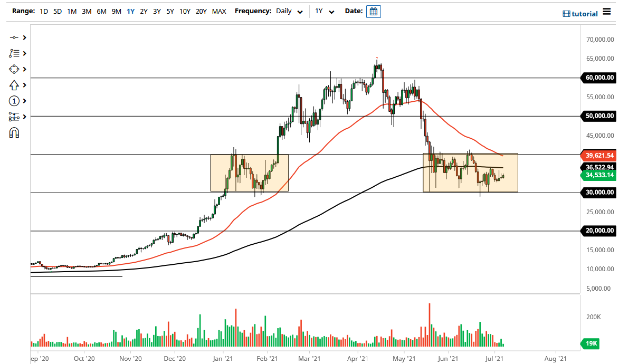Image resolution: width=619 pixels, height=364 pixels.
Task: Select the arrow annotation tool
Action: point(13,85)
